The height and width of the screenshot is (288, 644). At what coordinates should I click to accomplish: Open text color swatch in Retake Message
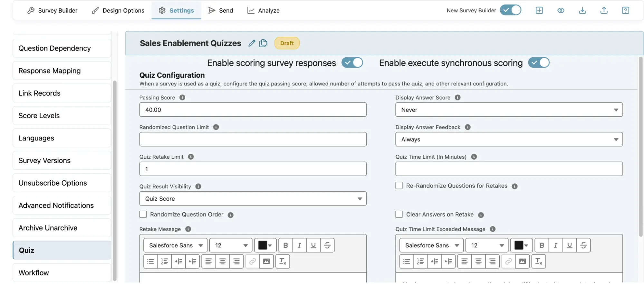265,245
